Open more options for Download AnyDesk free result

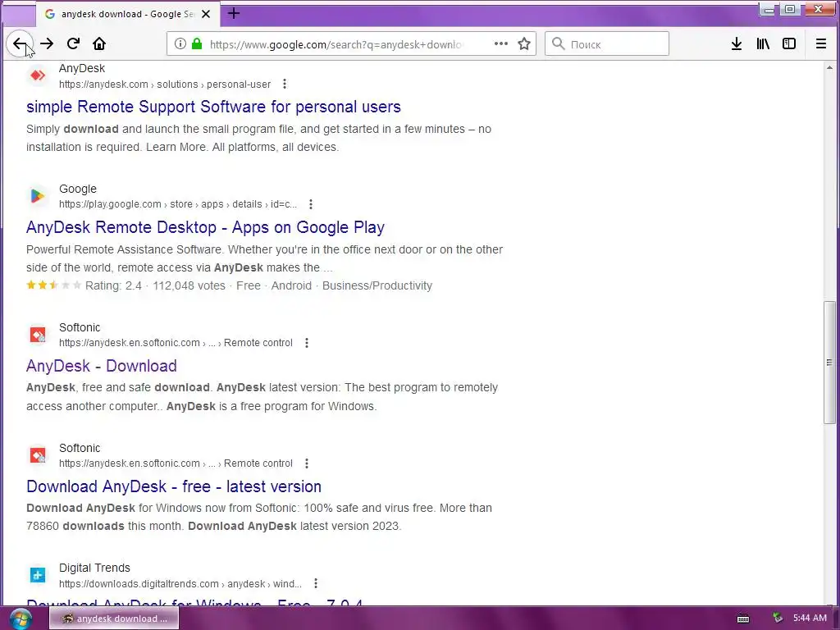[x=307, y=463]
